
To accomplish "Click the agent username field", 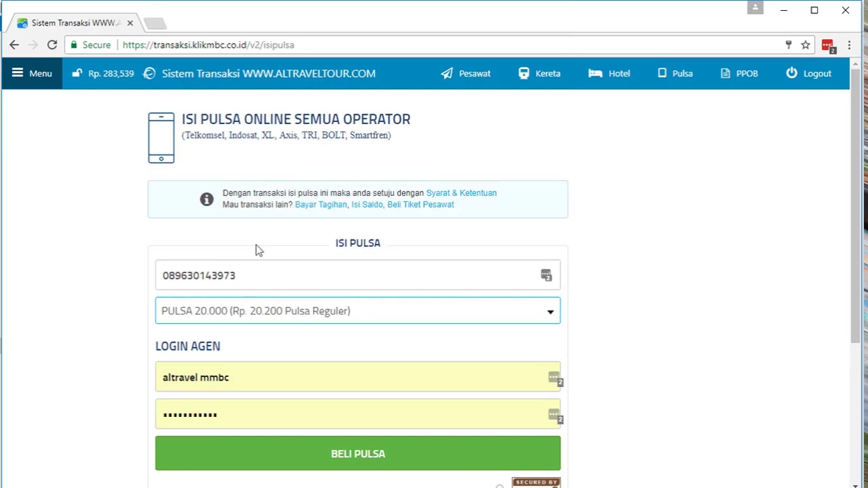I will coord(358,377).
